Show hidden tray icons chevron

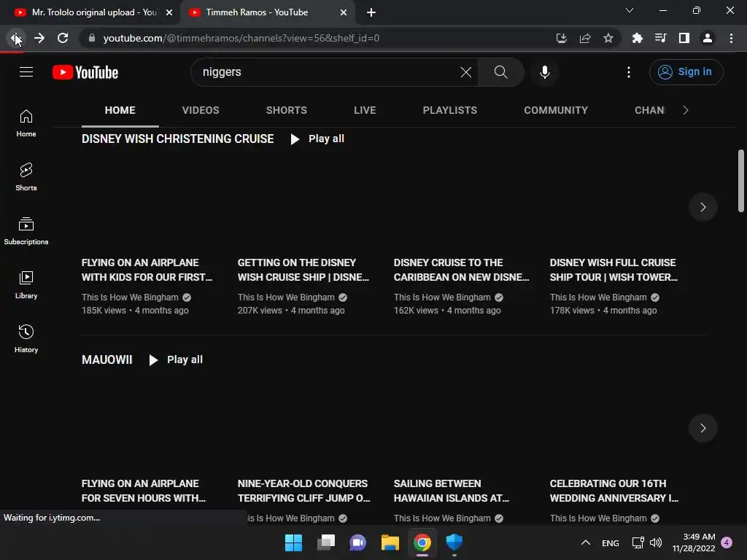586,542
